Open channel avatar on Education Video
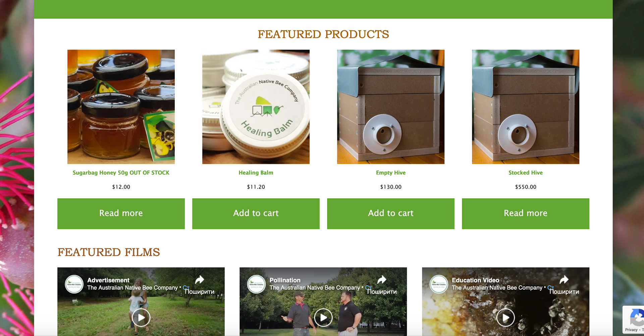Screen dimensions: 644x336 pos(439,284)
